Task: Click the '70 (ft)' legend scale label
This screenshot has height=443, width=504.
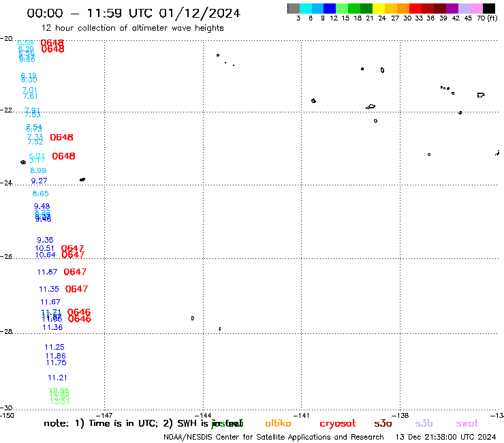Action: pyautogui.click(x=487, y=18)
